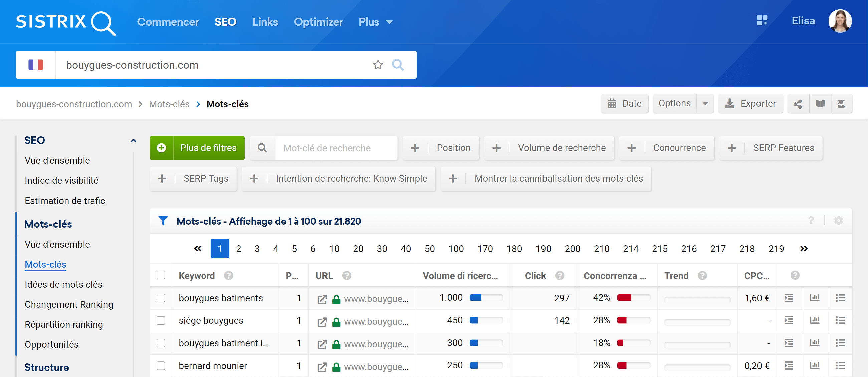Open the SEO nav item
This screenshot has height=377, width=868.
pyautogui.click(x=225, y=22)
